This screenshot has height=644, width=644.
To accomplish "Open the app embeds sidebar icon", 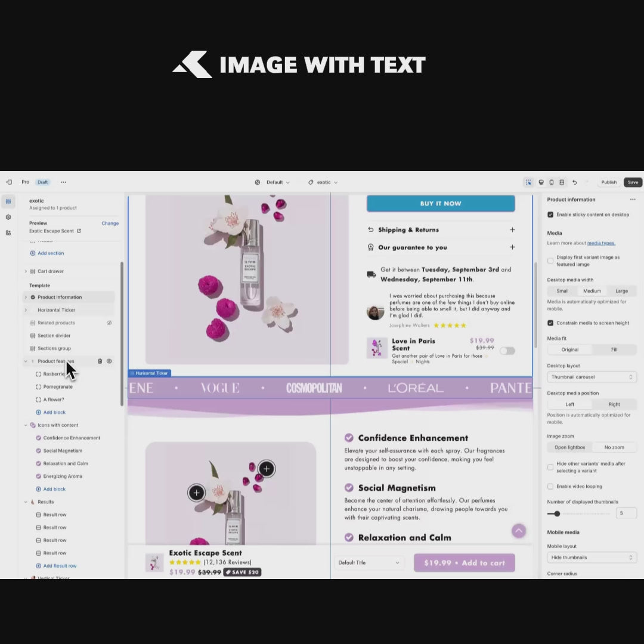I will tap(8, 233).
